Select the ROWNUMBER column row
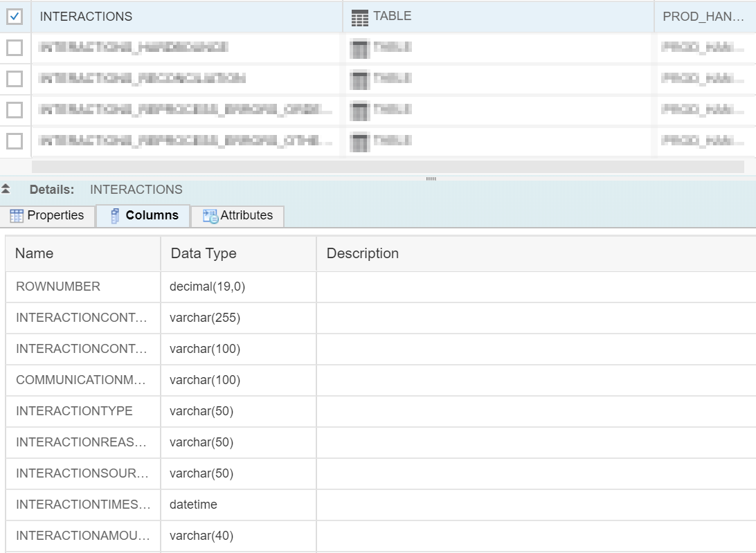 [x=58, y=287]
